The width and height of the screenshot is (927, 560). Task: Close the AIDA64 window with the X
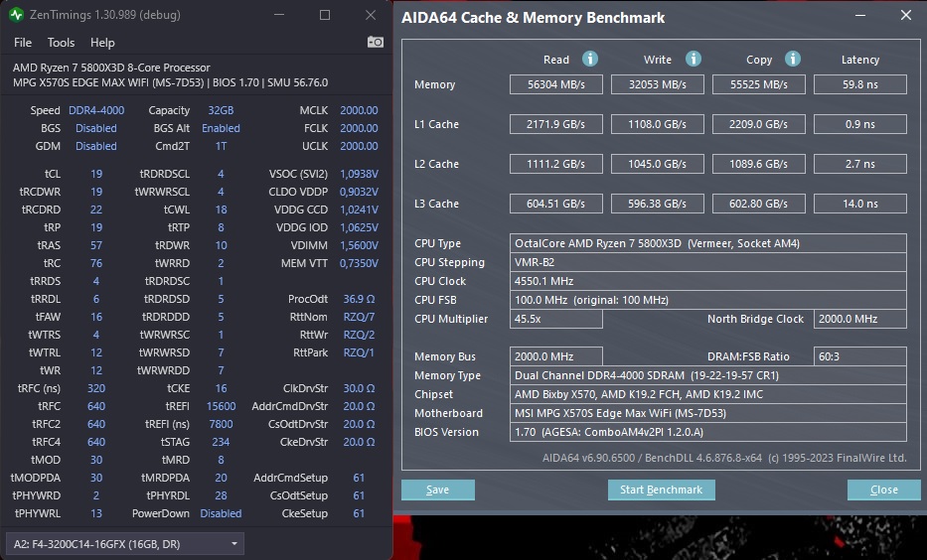906,15
